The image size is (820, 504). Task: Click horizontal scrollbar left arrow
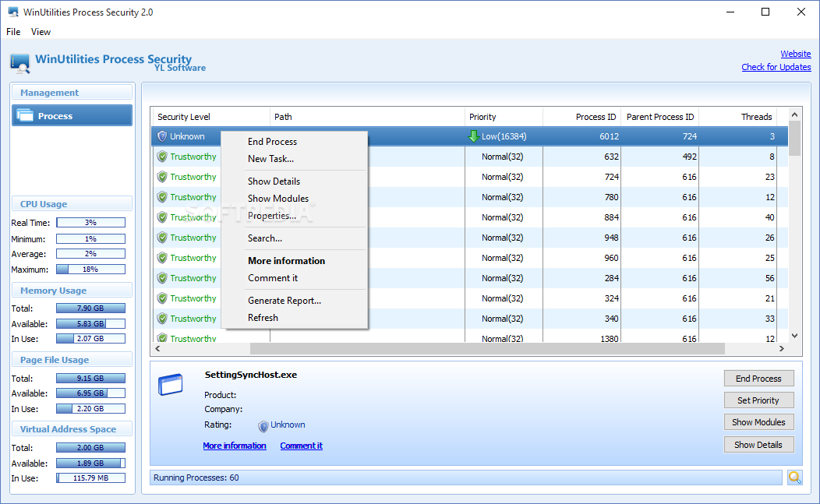(157, 348)
